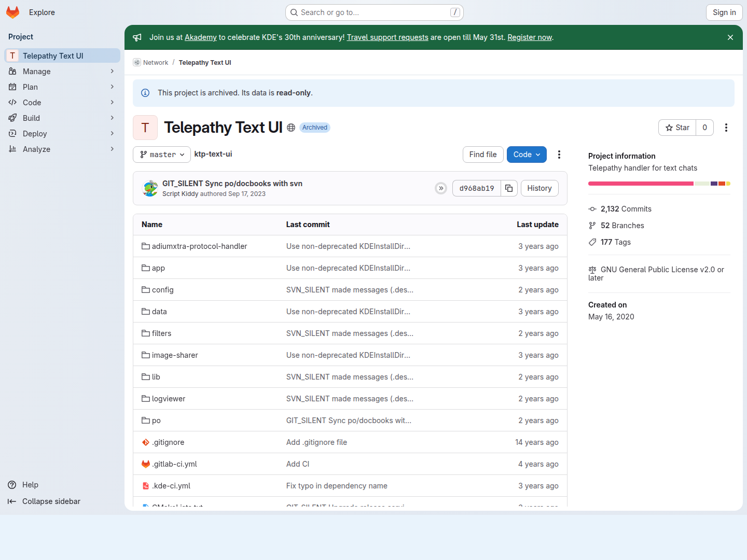The width and height of the screenshot is (747, 560).
Task: Click commit SHA d968ab19
Action: point(477,188)
